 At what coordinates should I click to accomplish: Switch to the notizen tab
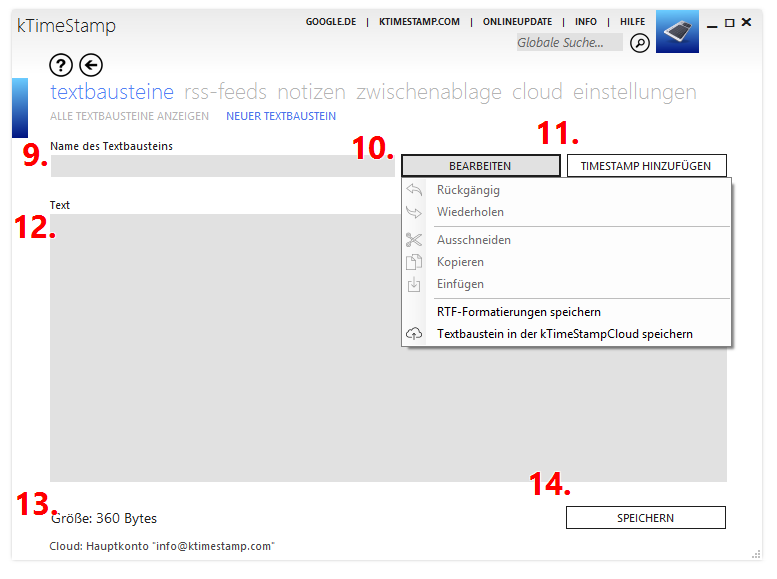pos(311,92)
